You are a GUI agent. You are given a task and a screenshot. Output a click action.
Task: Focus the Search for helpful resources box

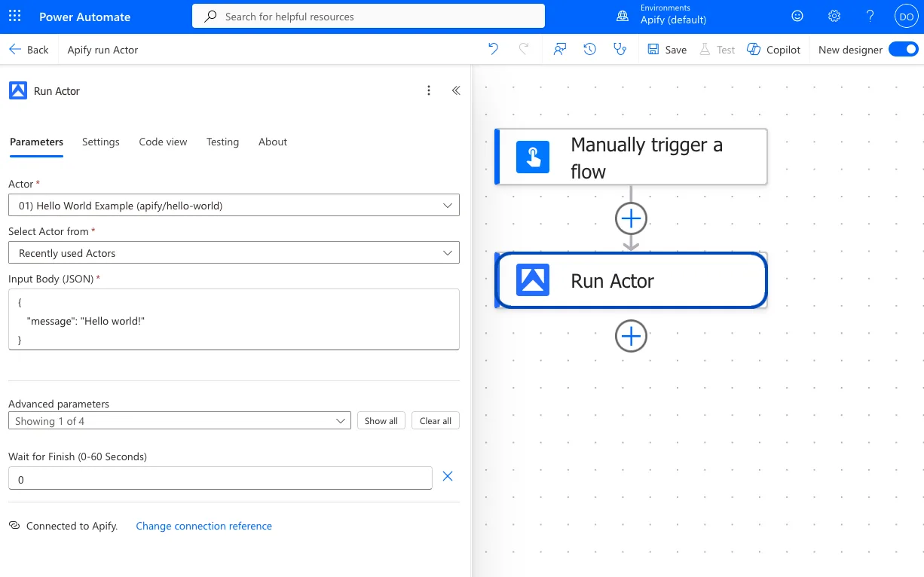tap(369, 16)
